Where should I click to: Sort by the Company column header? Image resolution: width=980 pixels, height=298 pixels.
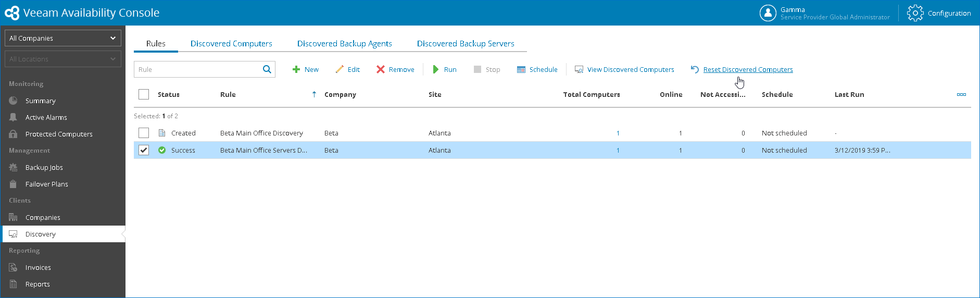pos(340,94)
